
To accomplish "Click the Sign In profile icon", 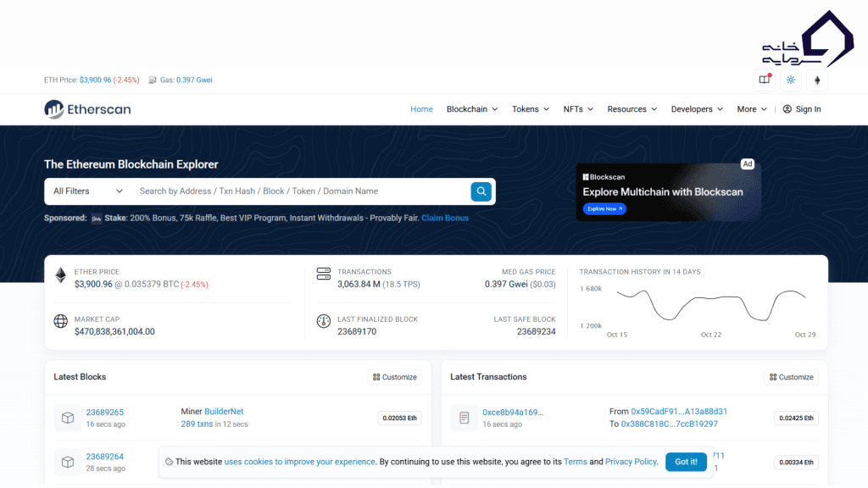I will (x=787, y=108).
